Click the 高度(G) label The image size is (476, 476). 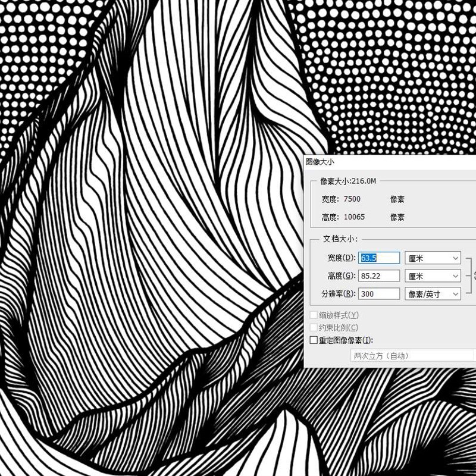(x=342, y=275)
